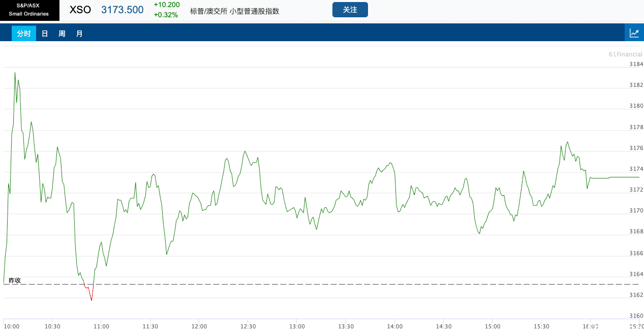Click the 3184 price axis label
The height and width of the screenshot is (334, 644).
[636, 64]
